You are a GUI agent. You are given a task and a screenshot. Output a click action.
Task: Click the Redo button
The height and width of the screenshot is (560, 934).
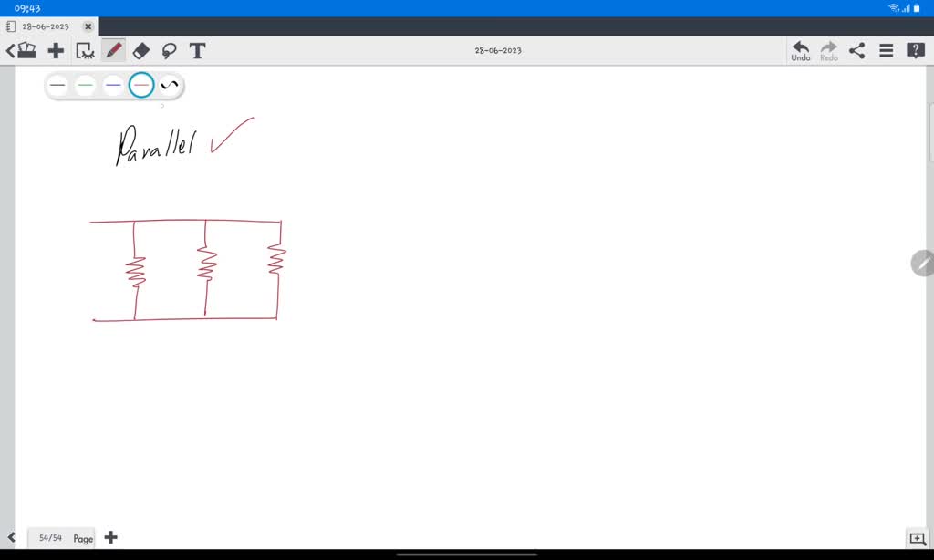828,51
